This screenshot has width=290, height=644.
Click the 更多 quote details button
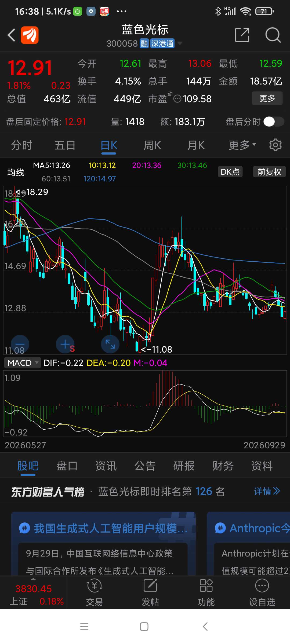click(x=267, y=98)
